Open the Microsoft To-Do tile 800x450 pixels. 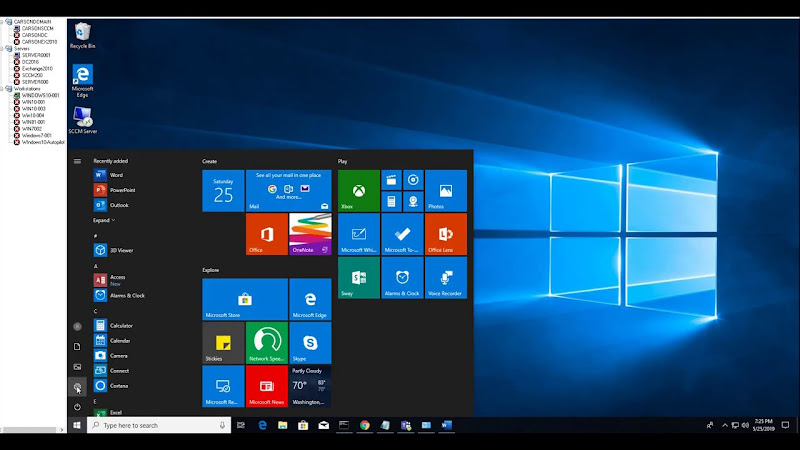(403, 234)
